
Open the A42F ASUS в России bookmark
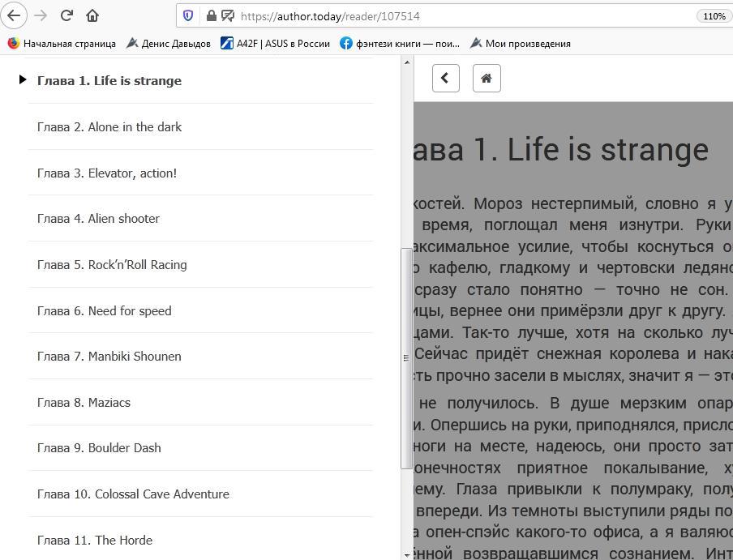coord(276,44)
